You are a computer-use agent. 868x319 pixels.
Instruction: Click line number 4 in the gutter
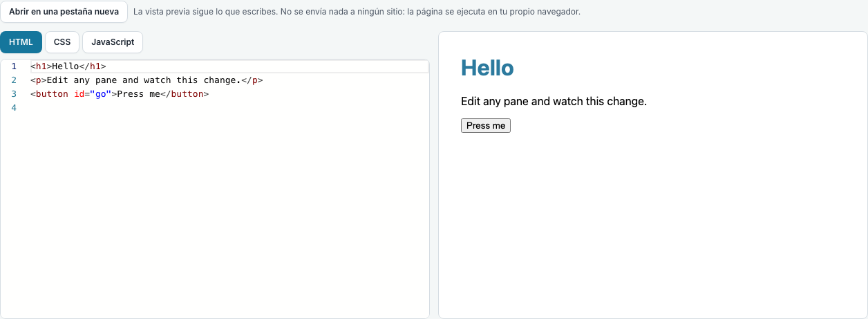point(14,108)
